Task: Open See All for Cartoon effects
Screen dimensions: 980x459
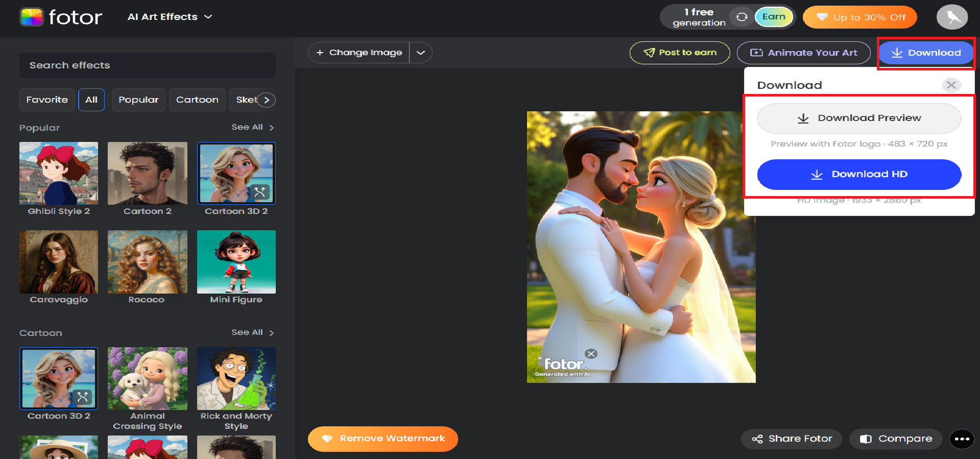Action: [253, 332]
